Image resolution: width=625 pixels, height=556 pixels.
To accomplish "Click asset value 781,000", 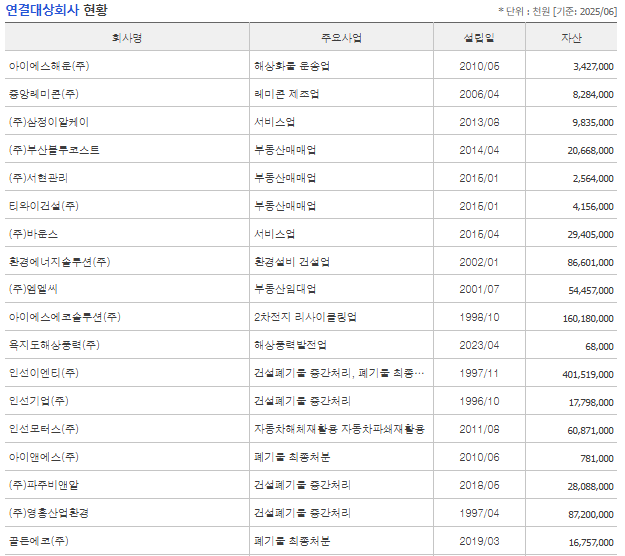I will 597,458.
